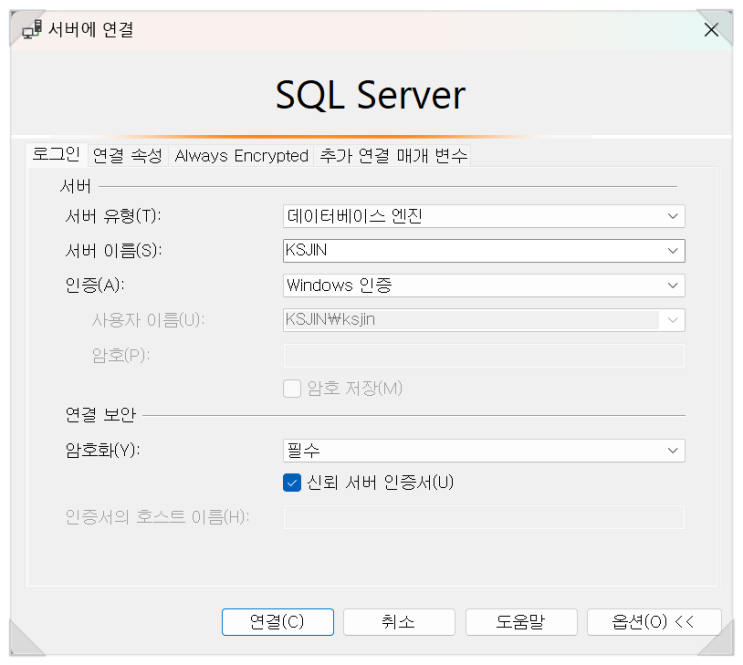Screen dimensions: 743x665
Task: Open 도움말 help button
Action: pos(521,622)
